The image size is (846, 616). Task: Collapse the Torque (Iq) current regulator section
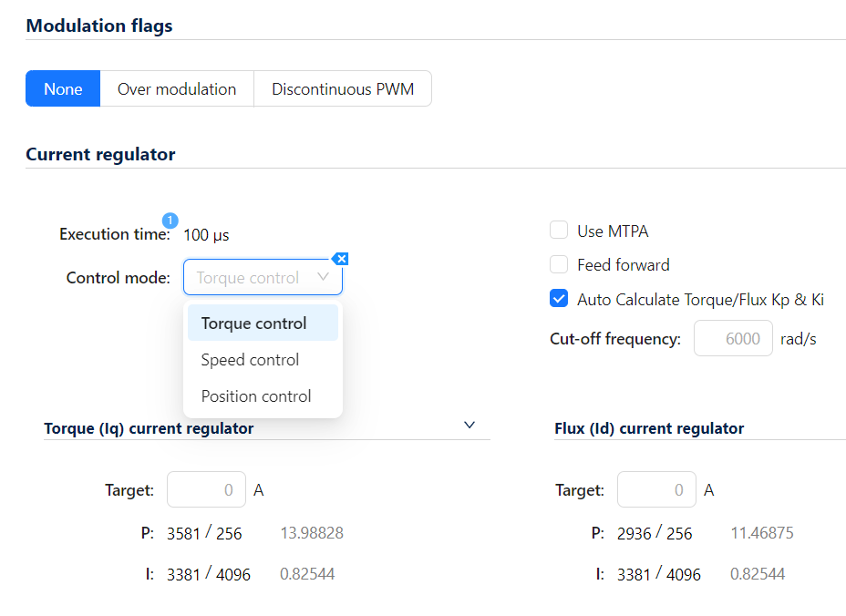pos(469,425)
